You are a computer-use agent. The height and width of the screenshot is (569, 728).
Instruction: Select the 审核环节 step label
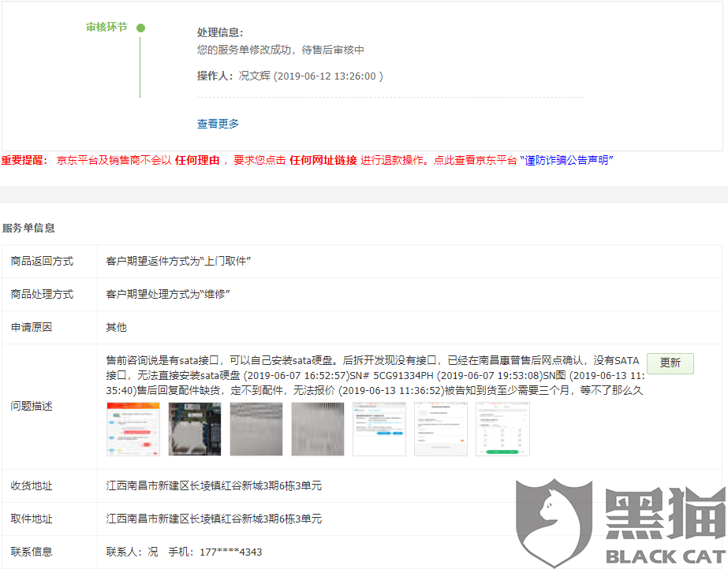click(x=106, y=28)
